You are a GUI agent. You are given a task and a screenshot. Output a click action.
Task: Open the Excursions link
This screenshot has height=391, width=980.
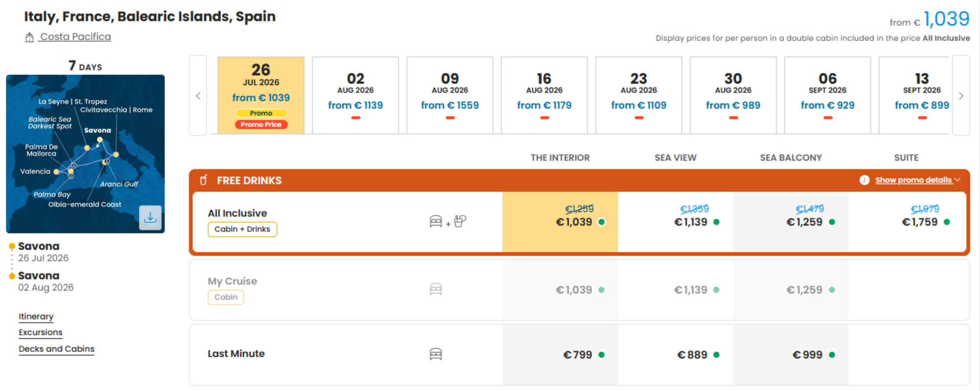tap(41, 332)
